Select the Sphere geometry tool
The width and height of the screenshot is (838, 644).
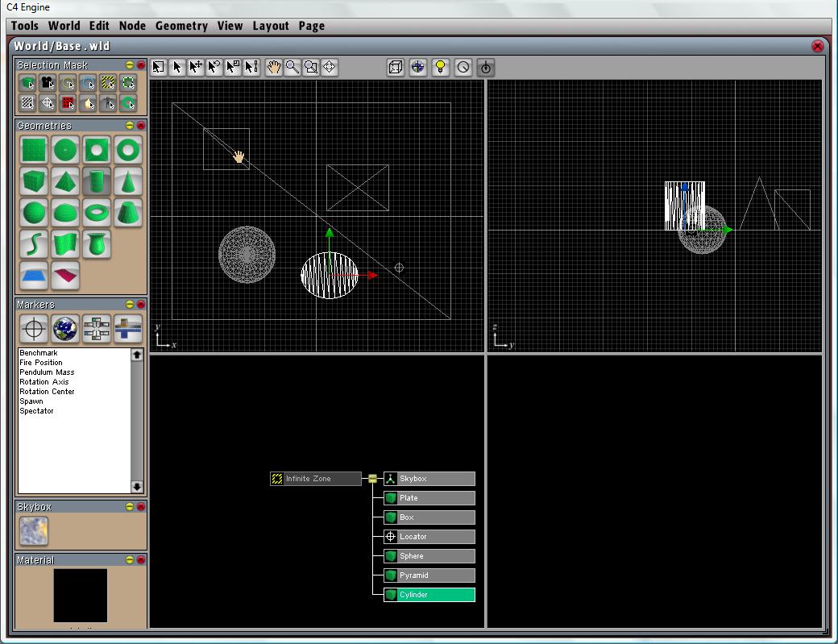[34, 213]
